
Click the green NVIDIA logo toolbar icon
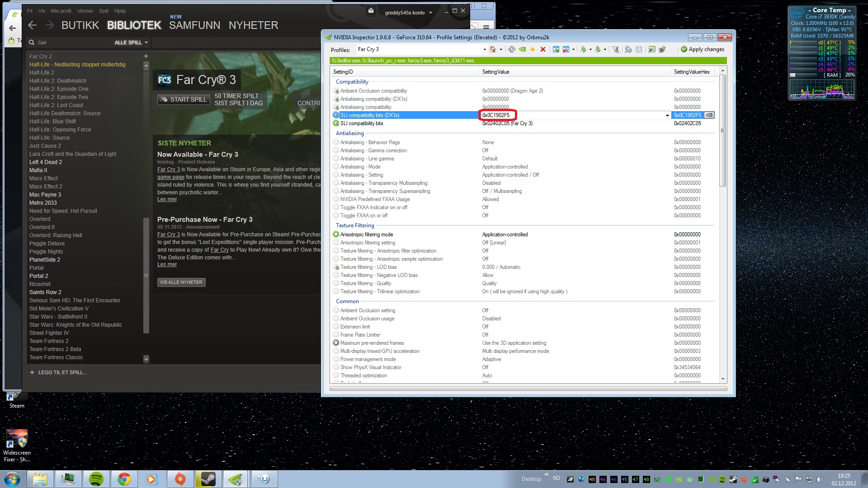[x=522, y=49]
